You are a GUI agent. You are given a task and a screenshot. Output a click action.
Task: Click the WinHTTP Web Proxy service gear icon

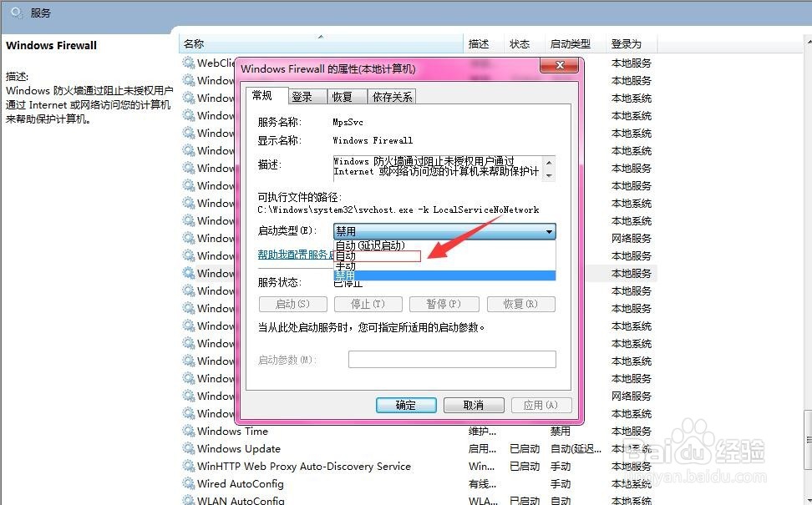point(189,467)
